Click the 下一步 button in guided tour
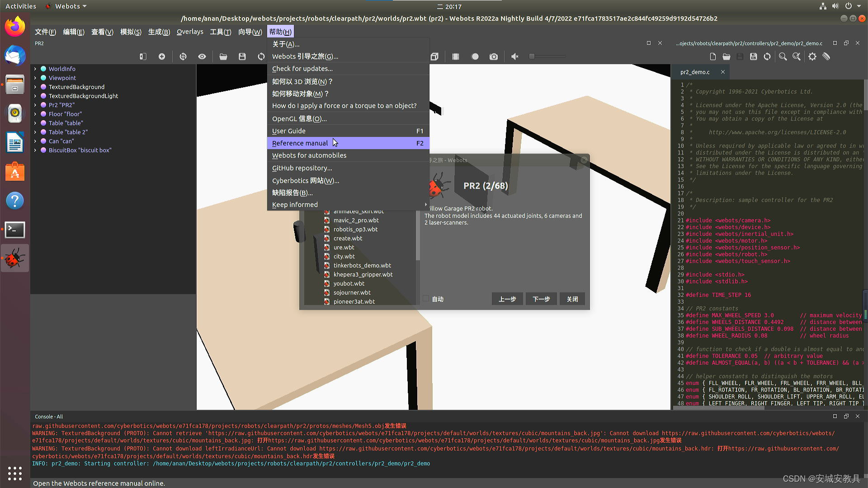The width and height of the screenshot is (868, 488). (541, 299)
